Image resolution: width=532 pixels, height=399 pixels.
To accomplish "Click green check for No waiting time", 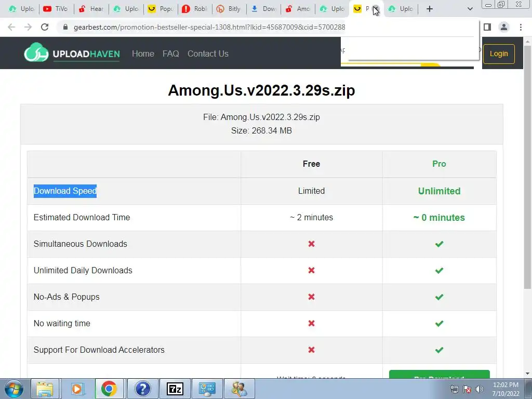I will 439,323.
